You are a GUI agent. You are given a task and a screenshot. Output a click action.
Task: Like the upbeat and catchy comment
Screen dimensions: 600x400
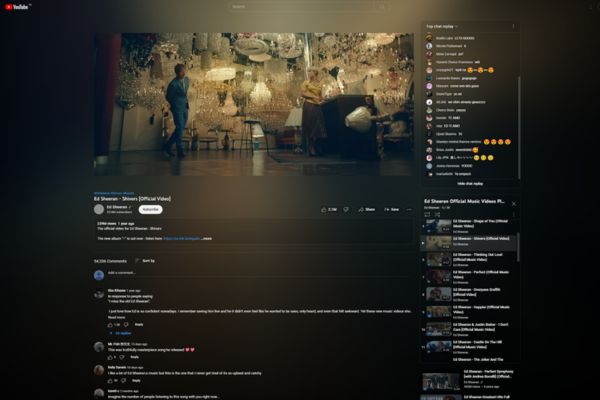pyautogui.click(x=110, y=381)
